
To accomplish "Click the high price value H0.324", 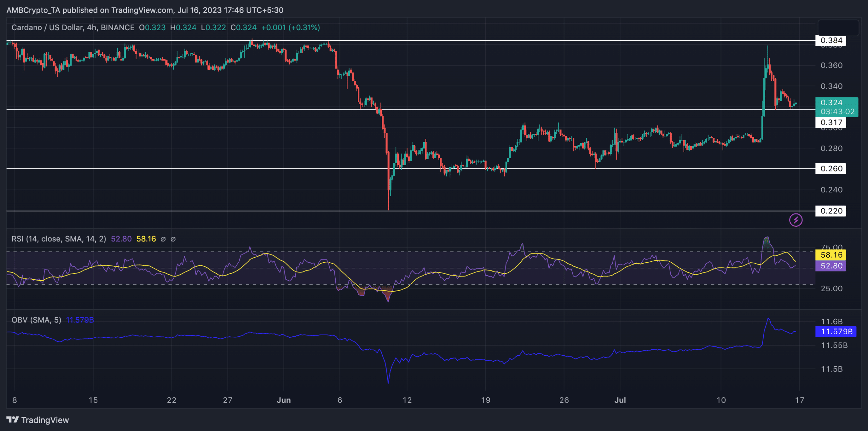I will pyautogui.click(x=183, y=27).
